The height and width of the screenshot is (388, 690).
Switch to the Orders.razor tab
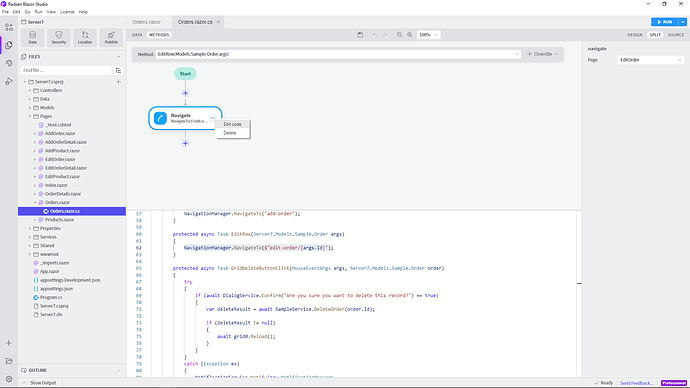coord(147,22)
